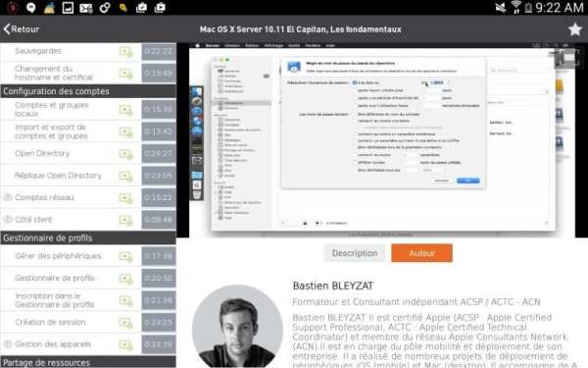Select the course title Mac OS X Server 10.11
Image resolution: width=588 pixels, height=368 pixels.
click(301, 29)
